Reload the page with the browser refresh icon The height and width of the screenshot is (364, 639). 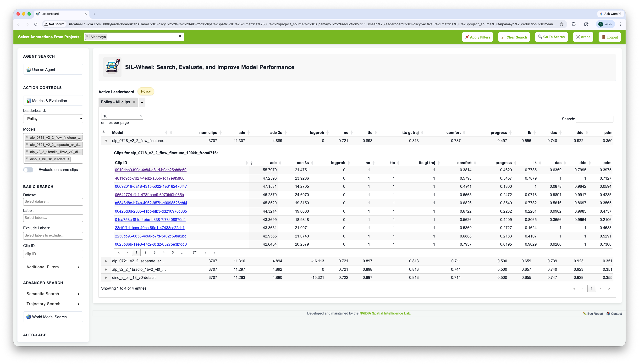click(x=36, y=24)
